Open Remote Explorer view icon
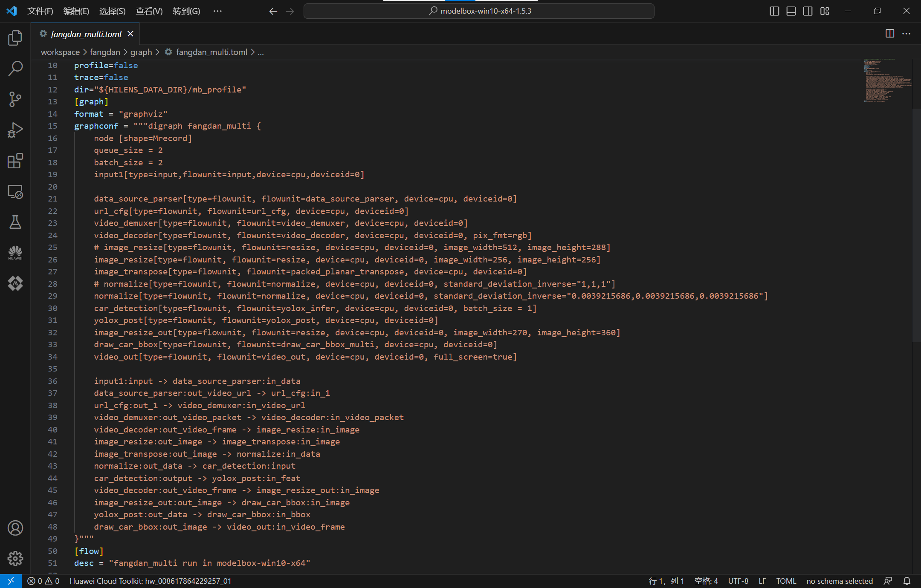 (15, 192)
